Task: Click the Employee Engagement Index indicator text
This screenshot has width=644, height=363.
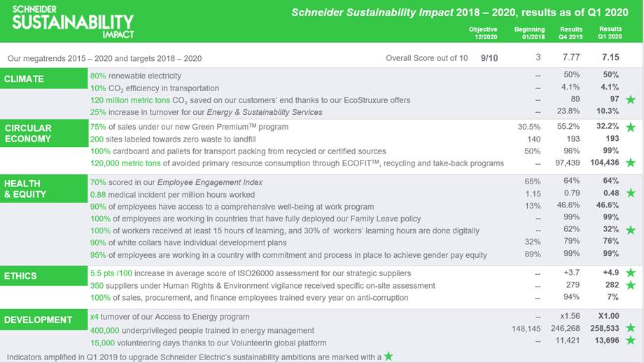Action: pos(176,182)
